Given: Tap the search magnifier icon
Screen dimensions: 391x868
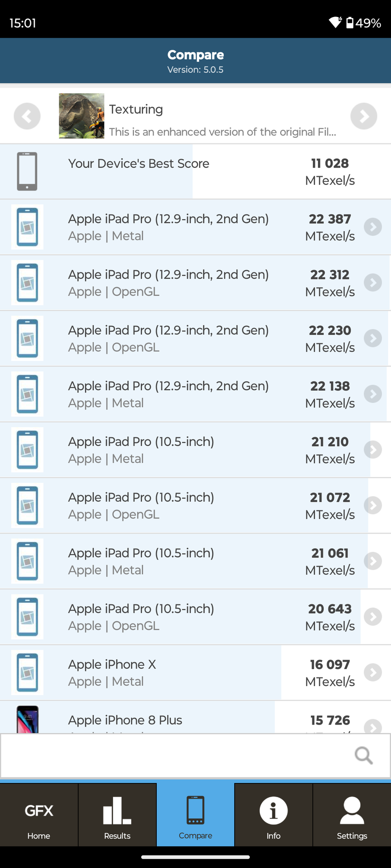Looking at the screenshot, I should pos(363,755).
